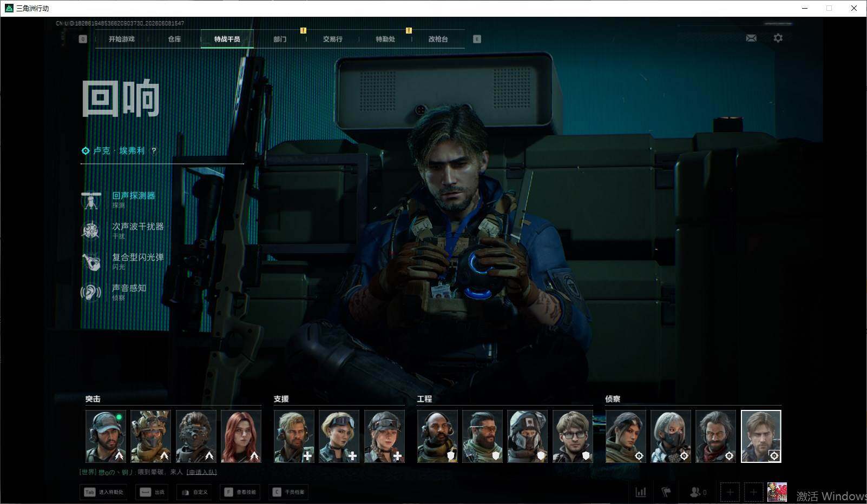This screenshot has height=504, width=867.
Task: Minimize the 三角洲行动 window
Action: click(x=805, y=8)
